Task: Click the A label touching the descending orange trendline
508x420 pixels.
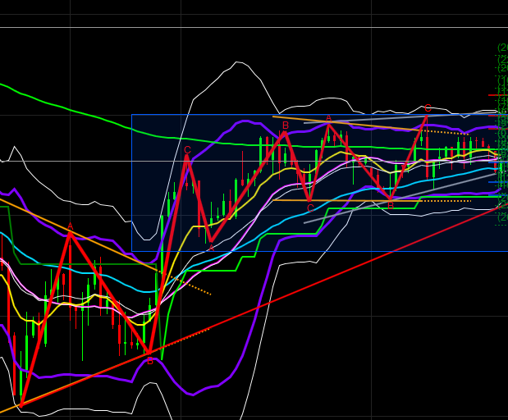Action: 70,227
